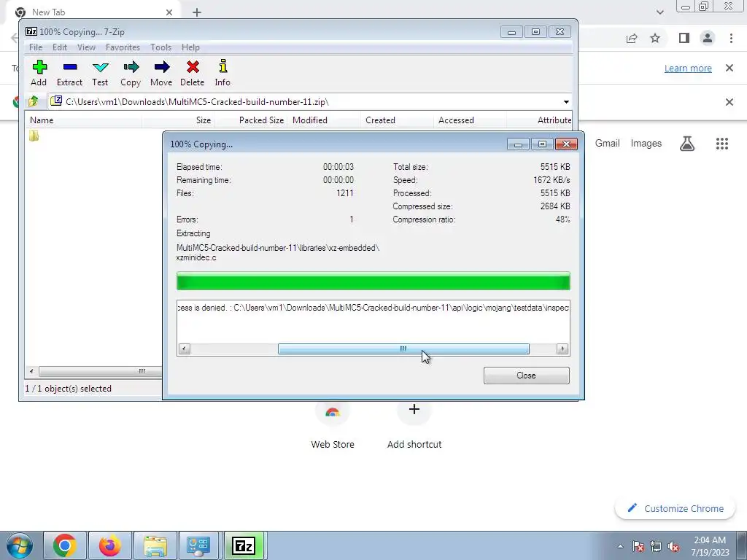Viewport: 747px width, 560px height.
Task: Expand Chrome tab search chevron
Action: tap(659, 12)
